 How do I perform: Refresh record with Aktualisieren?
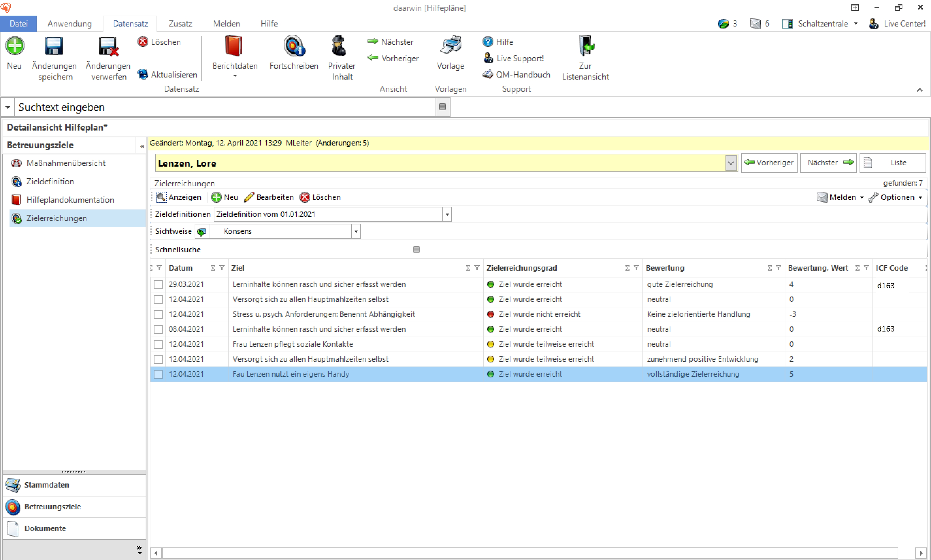(x=167, y=74)
